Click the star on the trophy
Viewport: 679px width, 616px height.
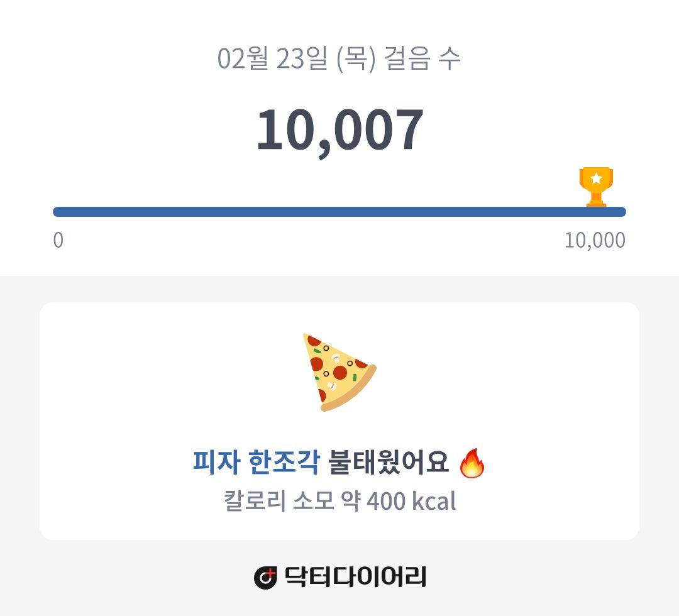click(x=596, y=178)
